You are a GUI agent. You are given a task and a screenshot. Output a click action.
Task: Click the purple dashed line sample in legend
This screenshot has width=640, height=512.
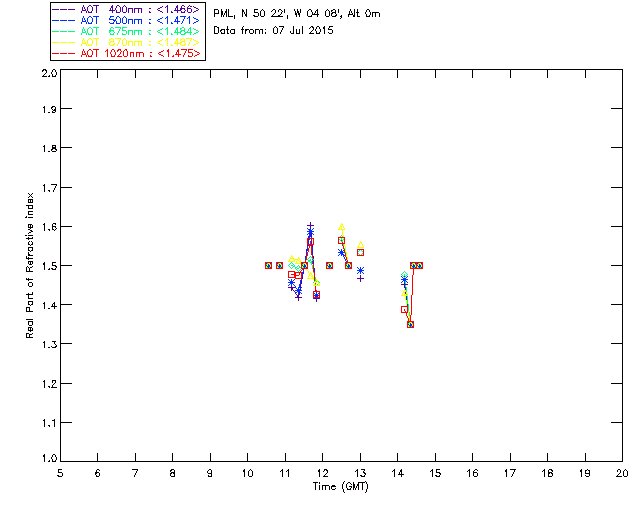tap(64, 9)
